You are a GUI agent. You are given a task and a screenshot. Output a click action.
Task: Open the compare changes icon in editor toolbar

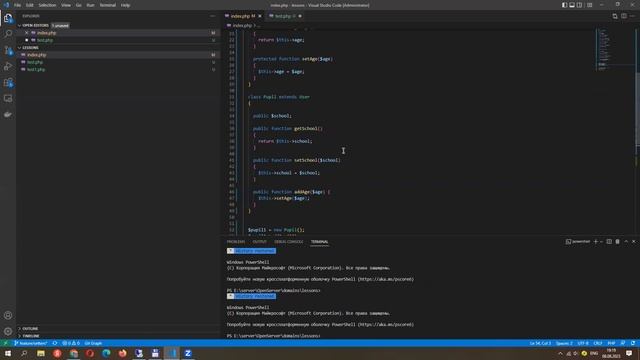[615, 16]
